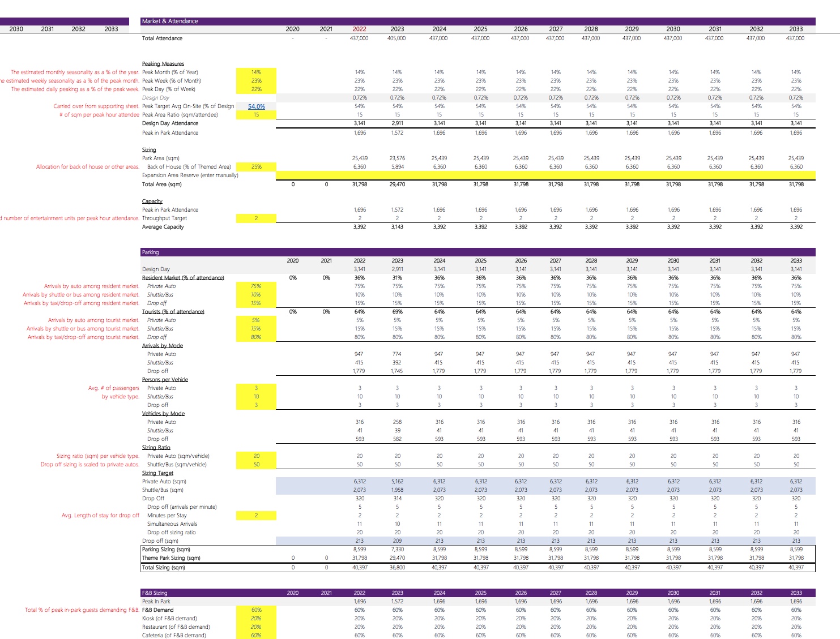
Task: Click the Persons per Vehicle heading
Action: (165, 380)
